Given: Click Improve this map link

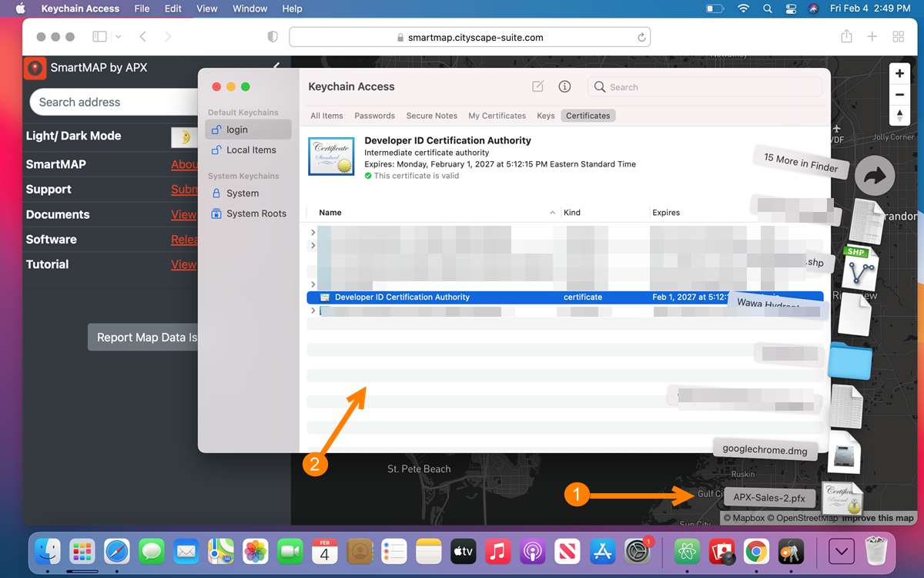Looking at the screenshot, I should coord(878,518).
